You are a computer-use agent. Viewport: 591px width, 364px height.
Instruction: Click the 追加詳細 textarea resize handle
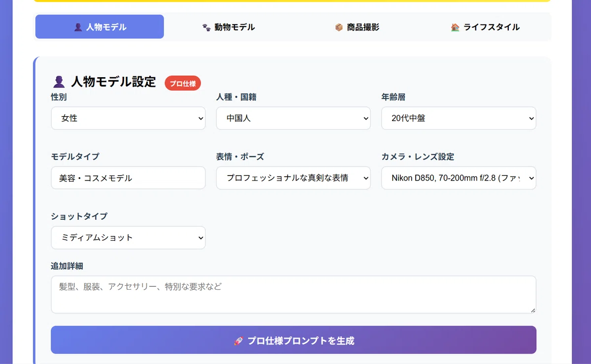(x=532, y=310)
